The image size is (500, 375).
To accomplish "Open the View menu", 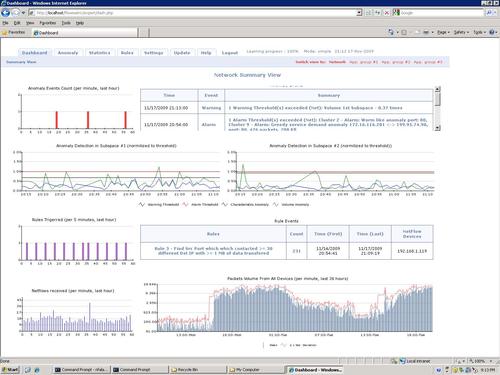I will [30, 23].
